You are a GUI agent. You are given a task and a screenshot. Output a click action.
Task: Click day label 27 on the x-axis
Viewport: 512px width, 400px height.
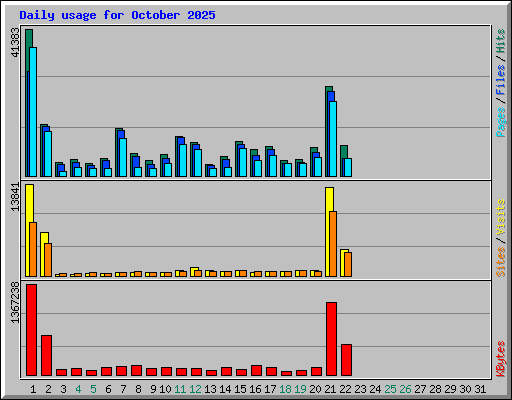coord(420,389)
